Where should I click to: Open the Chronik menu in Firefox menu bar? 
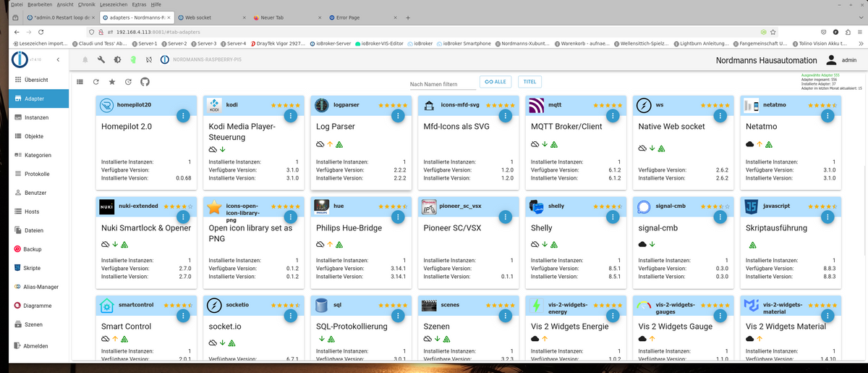pyautogui.click(x=87, y=4)
